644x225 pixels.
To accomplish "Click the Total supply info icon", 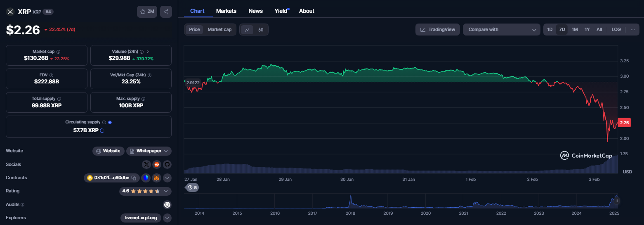I will coord(59,99).
